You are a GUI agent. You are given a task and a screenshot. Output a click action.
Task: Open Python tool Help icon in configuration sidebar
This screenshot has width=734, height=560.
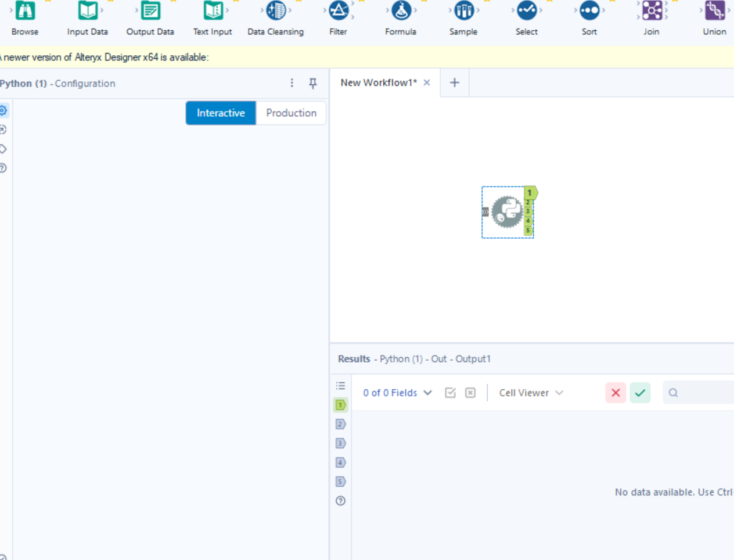point(3,168)
